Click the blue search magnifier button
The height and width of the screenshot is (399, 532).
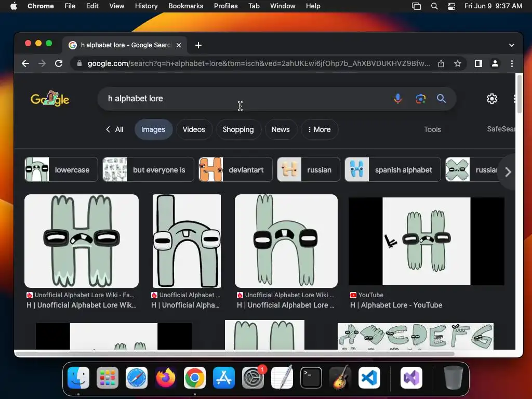point(441,99)
